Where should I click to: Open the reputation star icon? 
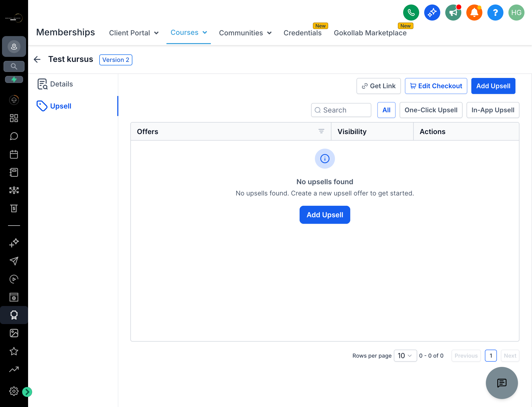click(14, 351)
